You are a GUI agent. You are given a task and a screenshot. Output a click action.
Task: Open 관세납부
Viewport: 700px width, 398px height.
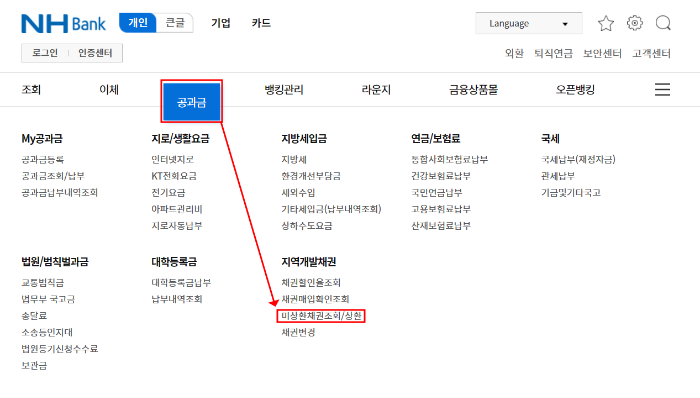pyautogui.click(x=558, y=176)
